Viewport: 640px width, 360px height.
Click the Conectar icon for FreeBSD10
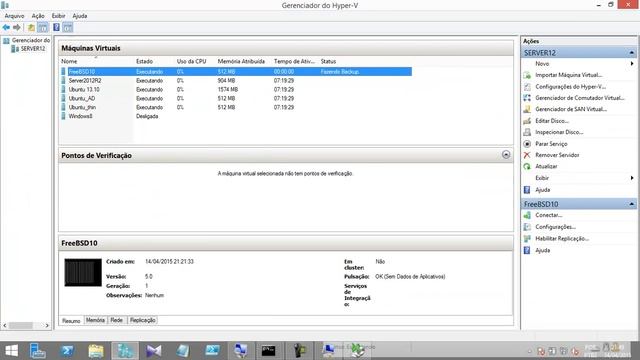pos(527,215)
